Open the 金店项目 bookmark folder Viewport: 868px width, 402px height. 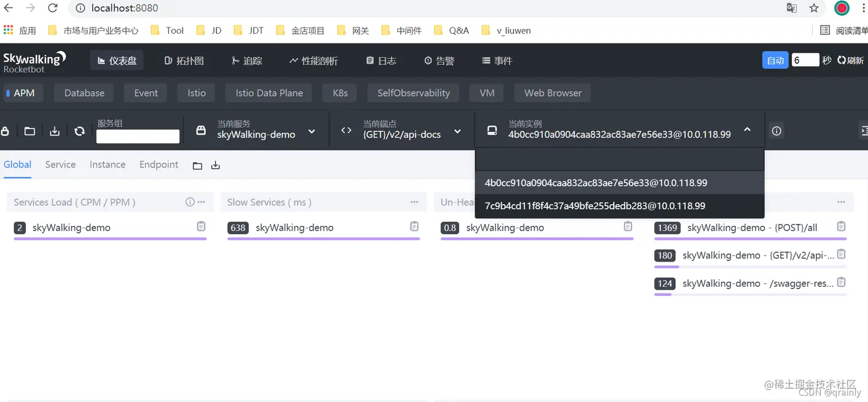300,30
